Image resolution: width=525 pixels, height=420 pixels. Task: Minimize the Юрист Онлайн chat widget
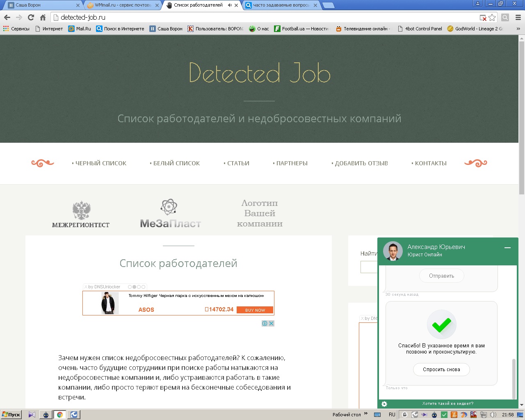507,248
